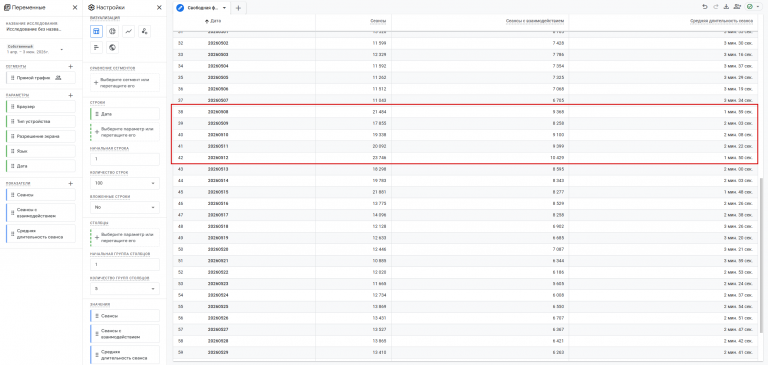Click Средняя длительность сеанса chip under Значения
This screenshot has height=365, width=768.
124,355
